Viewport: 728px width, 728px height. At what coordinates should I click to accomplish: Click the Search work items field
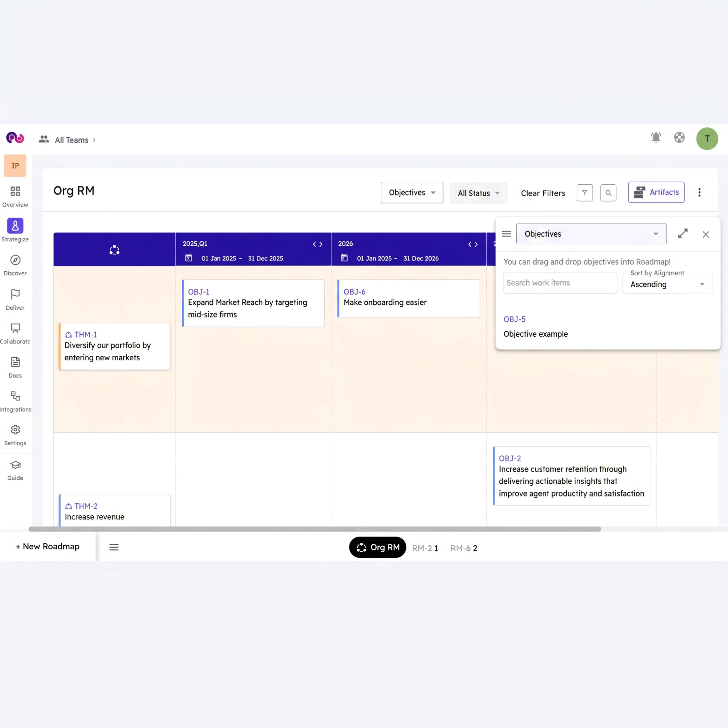pyautogui.click(x=560, y=283)
